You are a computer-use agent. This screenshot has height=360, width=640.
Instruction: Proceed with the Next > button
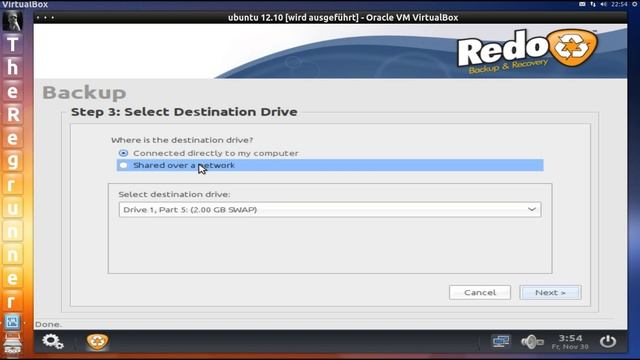(x=550, y=292)
